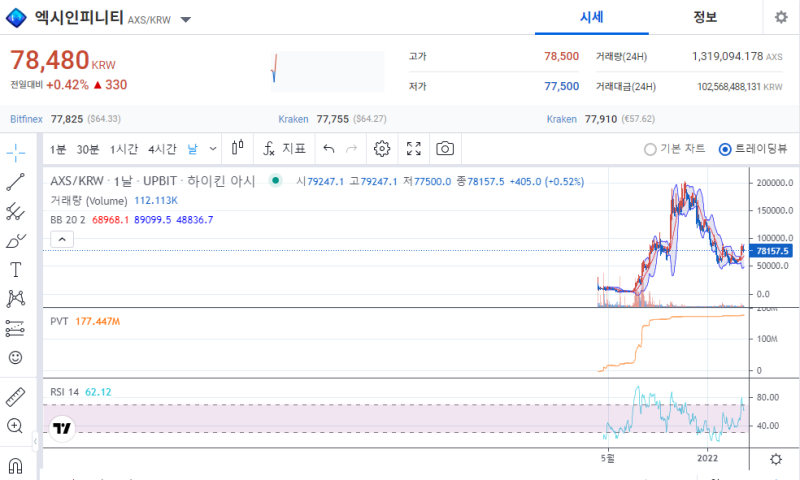Viewport: 800px width, 480px height.
Task: Click the 거래대금 value 102,568,488,131 KRW
Action: [x=740, y=87]
